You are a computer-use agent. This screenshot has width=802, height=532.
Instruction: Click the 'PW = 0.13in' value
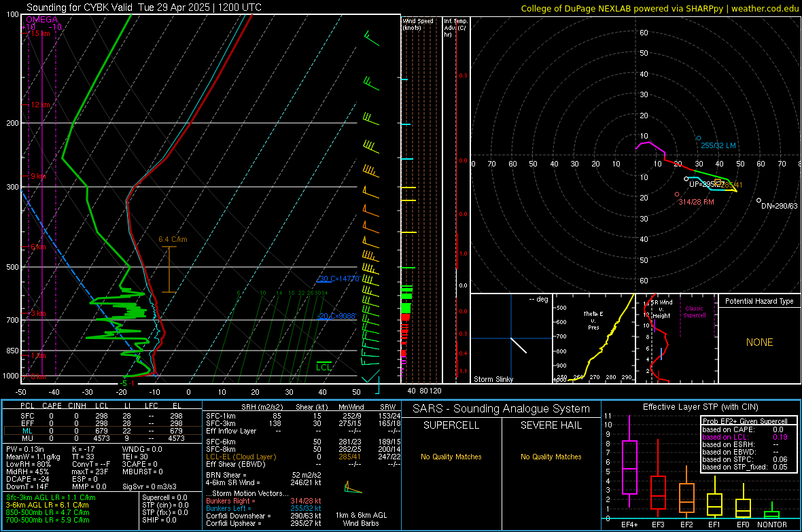(25, 449)
